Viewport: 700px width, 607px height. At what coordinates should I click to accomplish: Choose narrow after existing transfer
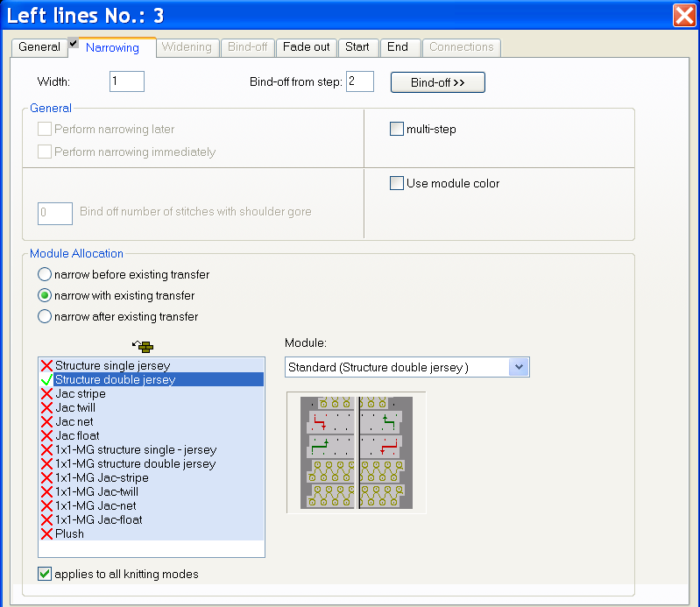tap(45, 317)
